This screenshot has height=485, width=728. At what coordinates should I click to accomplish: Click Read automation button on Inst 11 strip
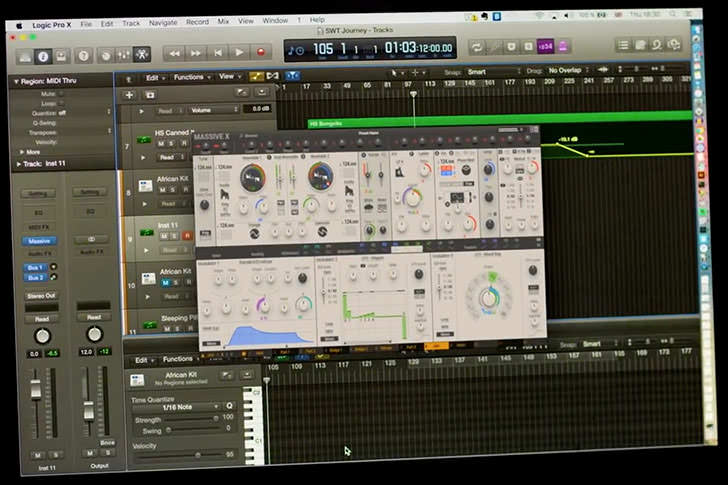coord(42,319)
